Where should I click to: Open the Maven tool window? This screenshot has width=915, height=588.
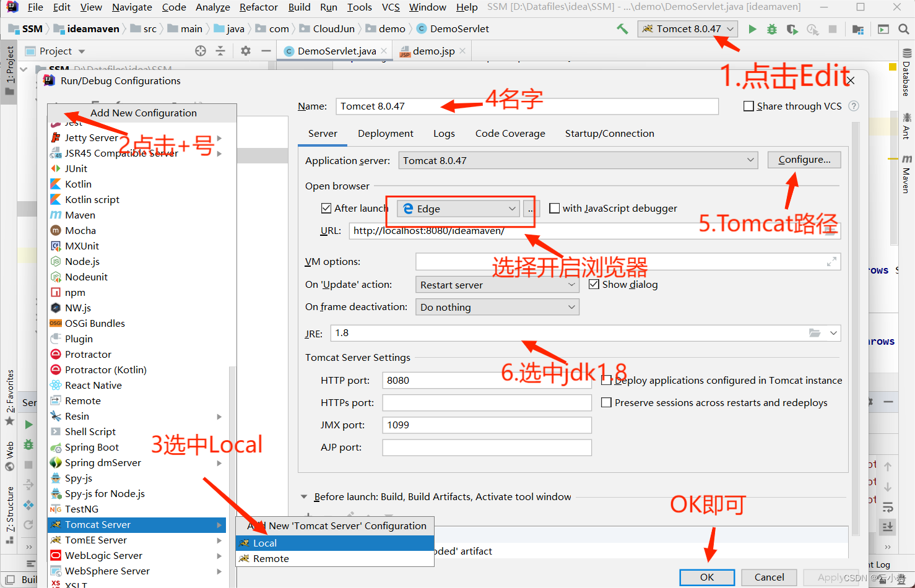pos(906,175)
